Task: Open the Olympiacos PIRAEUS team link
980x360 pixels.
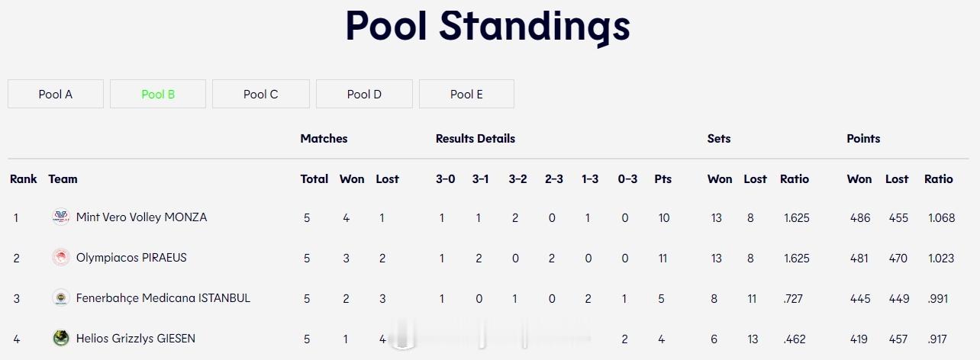Action: [131, 258]
